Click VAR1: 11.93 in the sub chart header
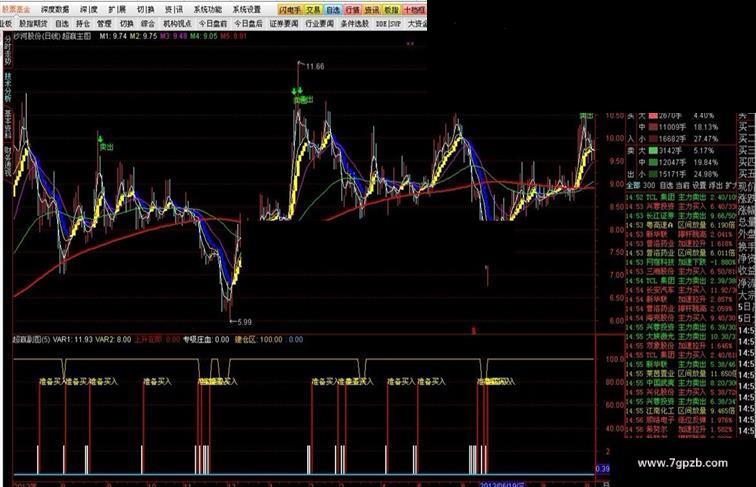 pos(73,339)
